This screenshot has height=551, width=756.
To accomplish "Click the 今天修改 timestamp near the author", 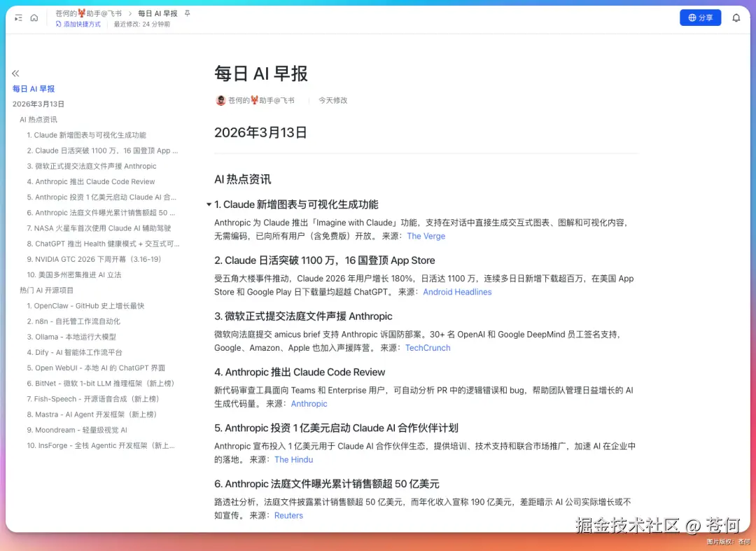I will pyautogui.click(x=332, y=100).
